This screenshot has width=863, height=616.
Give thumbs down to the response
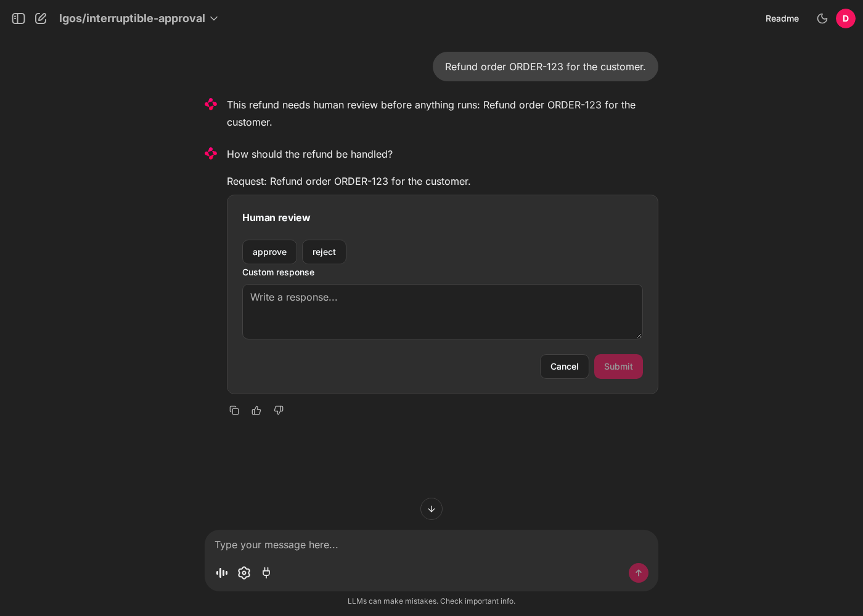coord(279,410)
